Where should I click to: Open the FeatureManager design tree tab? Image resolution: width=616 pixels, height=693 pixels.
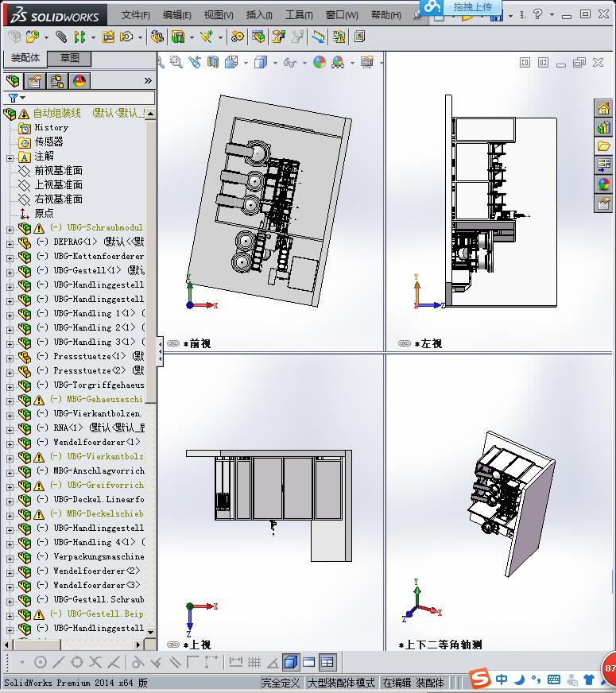pyautogui.click(x=14, y=81)
